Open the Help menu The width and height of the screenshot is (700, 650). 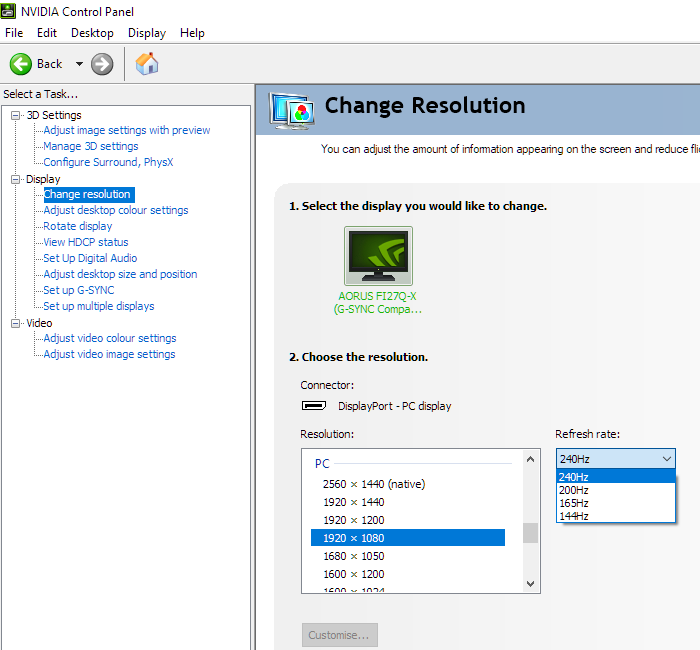click(192, 33)
